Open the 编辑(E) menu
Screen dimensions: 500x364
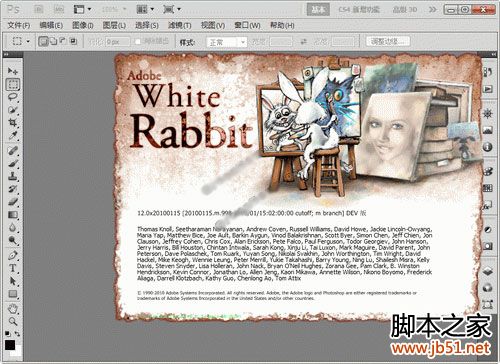(51, 25)
